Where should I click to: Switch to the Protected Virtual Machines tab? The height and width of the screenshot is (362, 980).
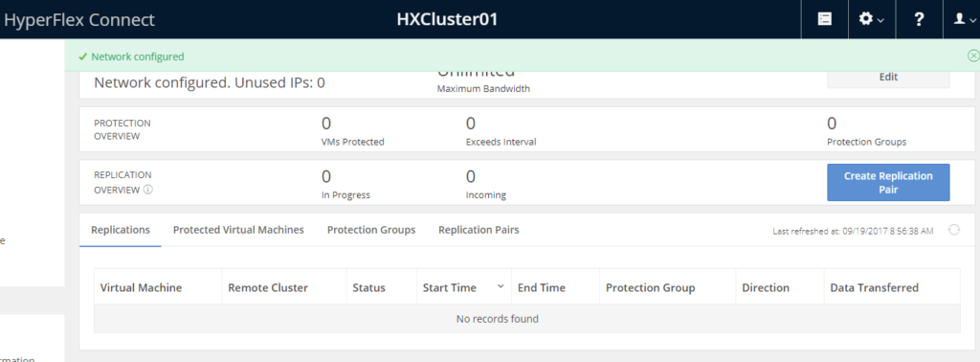click(238, 230)
